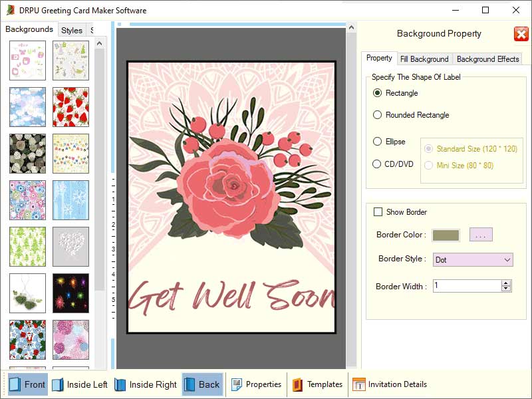The height and width of the screenshot is (399, 532).
Task: Switch to the Styles tab
Action: 72,30
